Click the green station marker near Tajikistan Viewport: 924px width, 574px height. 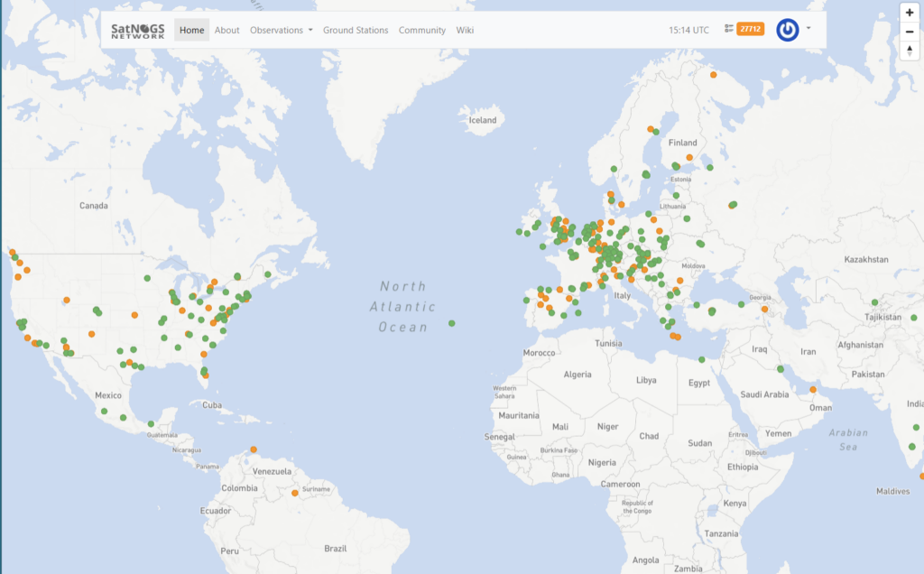[874, 302]
